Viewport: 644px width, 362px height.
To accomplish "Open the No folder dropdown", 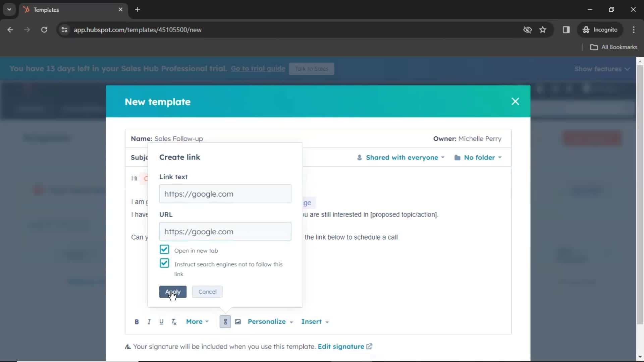I will point(478,158).
